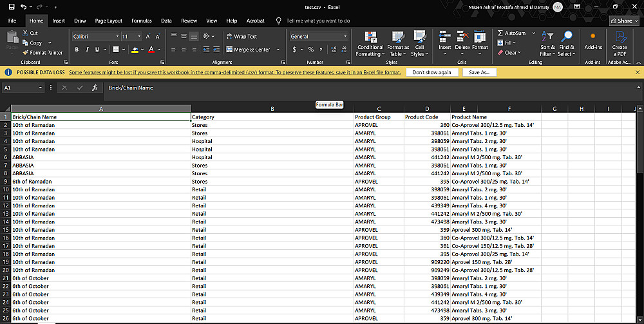Decrease the font size
This screenshot has width=644, height=324.
[158, 37]
